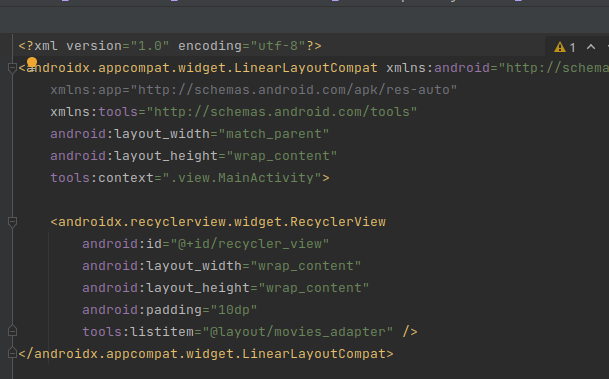Go to previous highlighted error arrow
Image resolution: width=609 pixels, height=379 pixels.
[591, 47]
